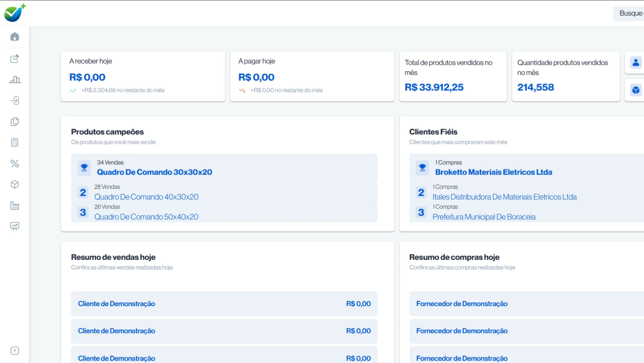Click the A receber hoje card
The width and height of the screenshot is (644, 363).
pos(143,76)
